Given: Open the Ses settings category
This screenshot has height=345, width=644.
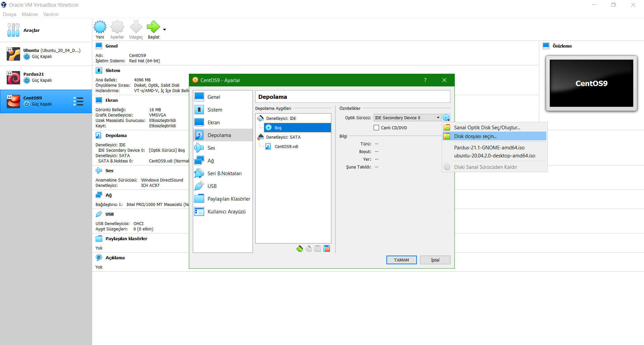Looking at the screenshot, I should [223, 148].
